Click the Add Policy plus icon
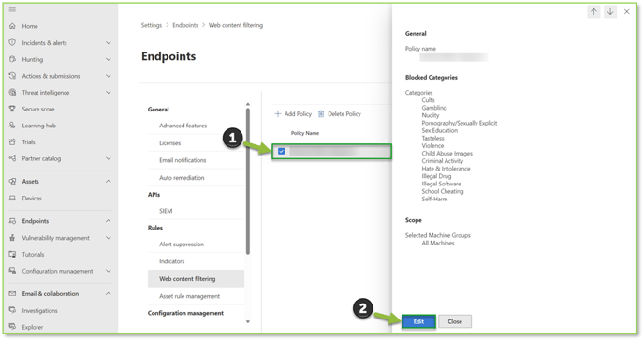 (x=278, y=113)
